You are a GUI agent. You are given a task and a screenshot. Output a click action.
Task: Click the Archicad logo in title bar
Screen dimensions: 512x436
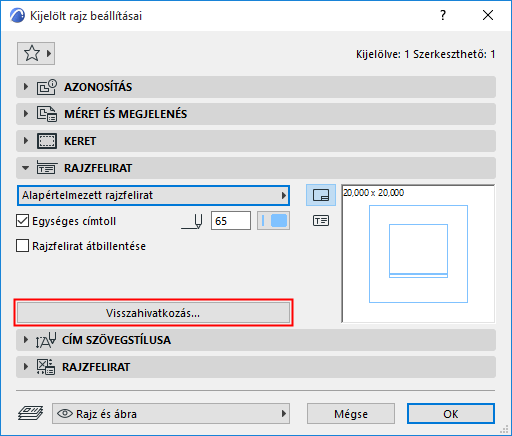(x=17, y=16)
